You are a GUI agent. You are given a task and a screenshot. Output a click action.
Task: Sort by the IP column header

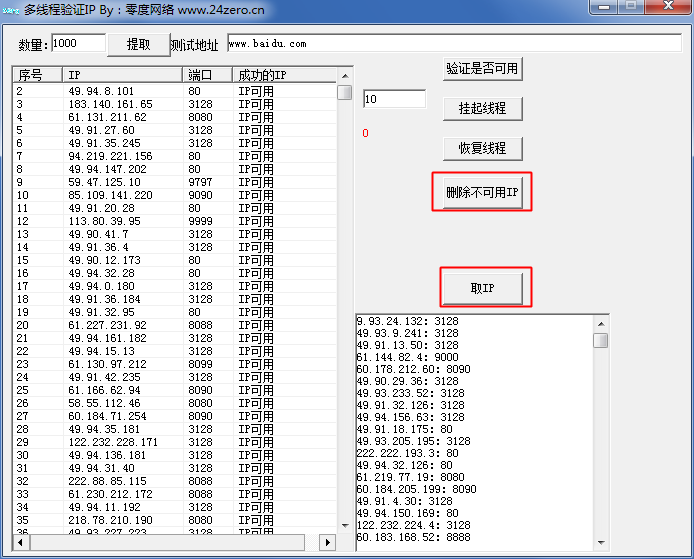[123, 75]
